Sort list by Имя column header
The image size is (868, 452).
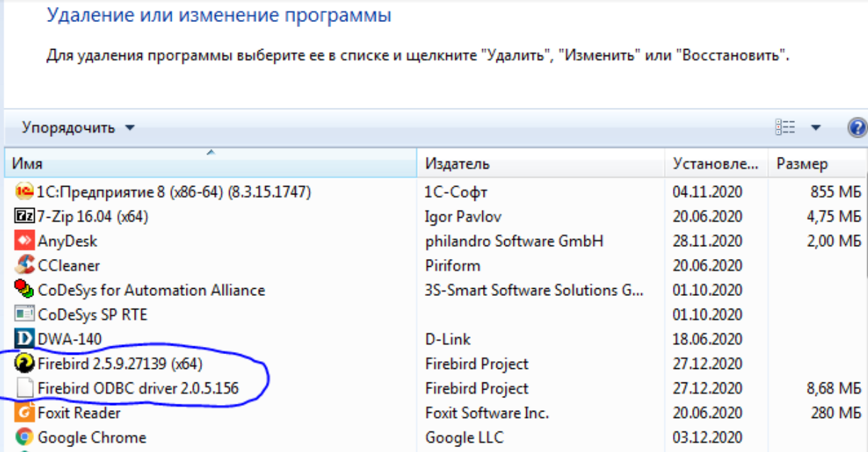(211, 164)
